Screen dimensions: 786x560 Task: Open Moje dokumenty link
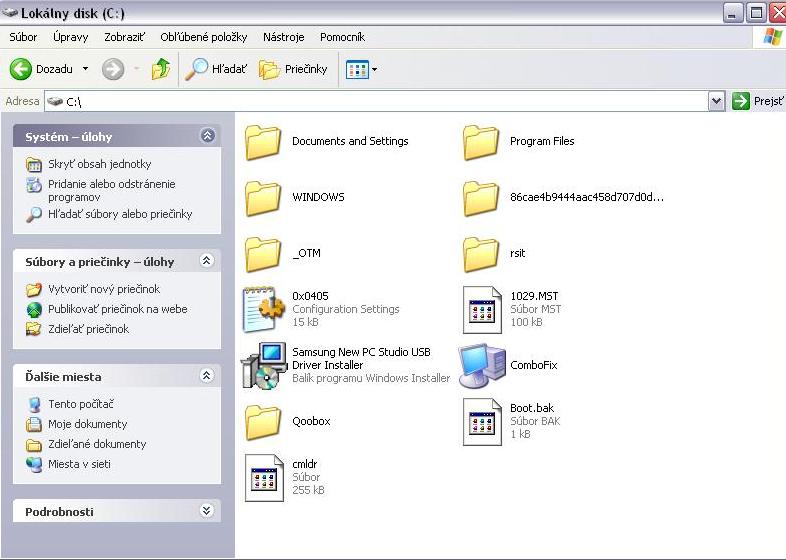coord(87,424)
